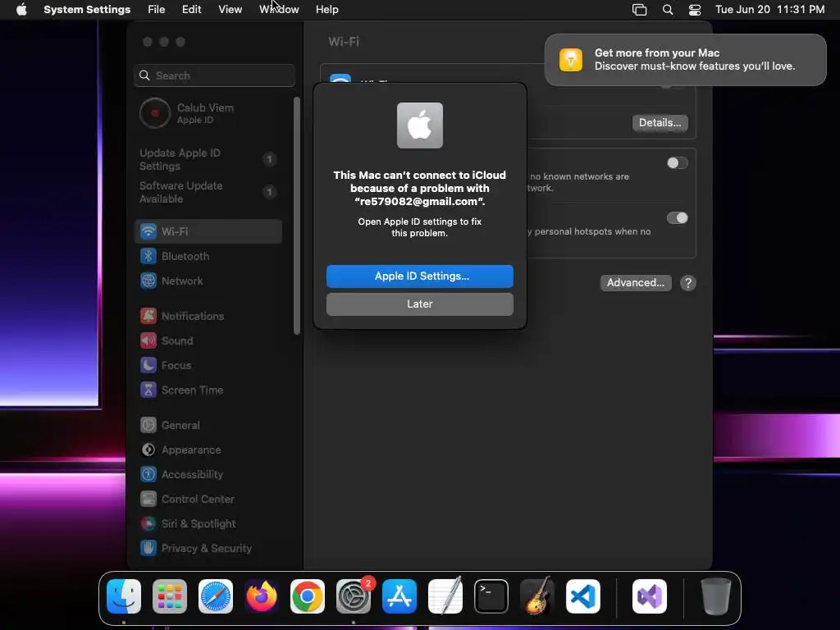Open Appearance icon in sidebar
Screen dimensions: 840x630
(148, 450)
